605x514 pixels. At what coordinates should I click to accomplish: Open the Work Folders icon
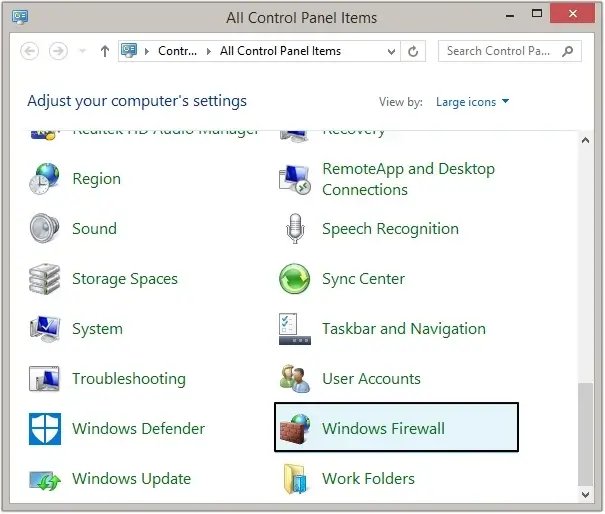pos(295,479)
